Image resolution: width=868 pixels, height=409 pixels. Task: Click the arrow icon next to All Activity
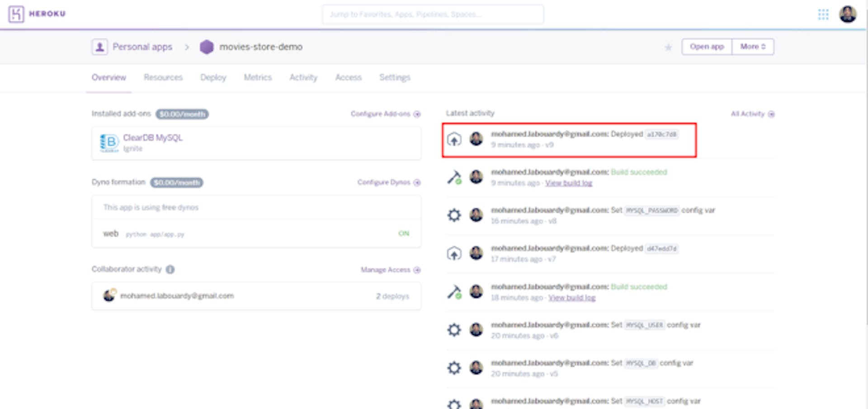point(771,114)
